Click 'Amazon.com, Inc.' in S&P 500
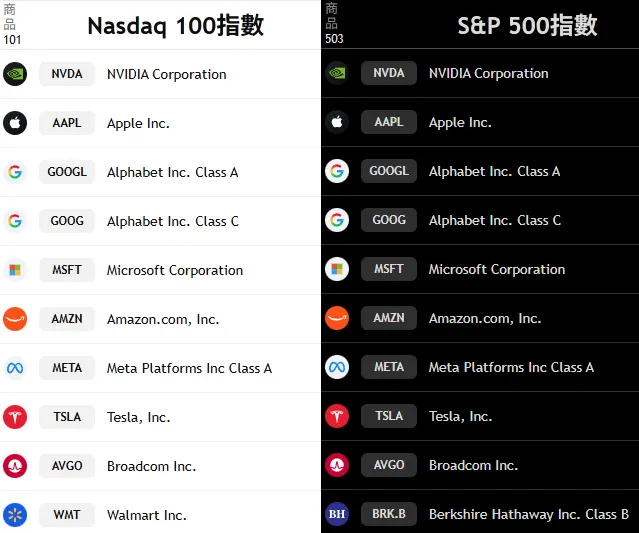 pos(485,318)
